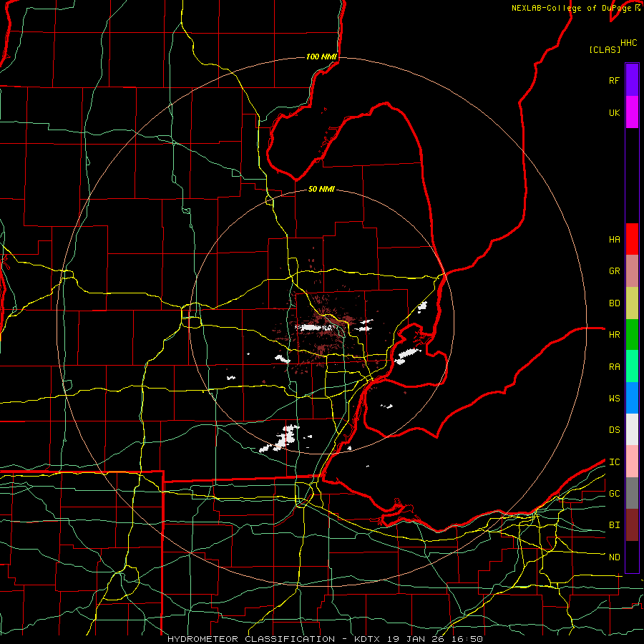Screen dimensions: 644x644
Task: Click the RF legend label
Action: 614,80
